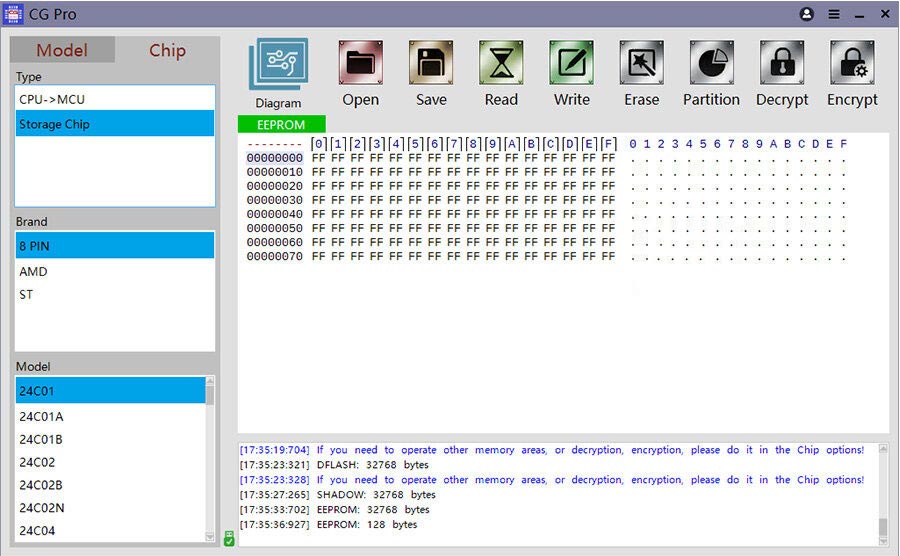Switch to the Model tab
The height and width of the screenshot is (556, 900).
62,50
